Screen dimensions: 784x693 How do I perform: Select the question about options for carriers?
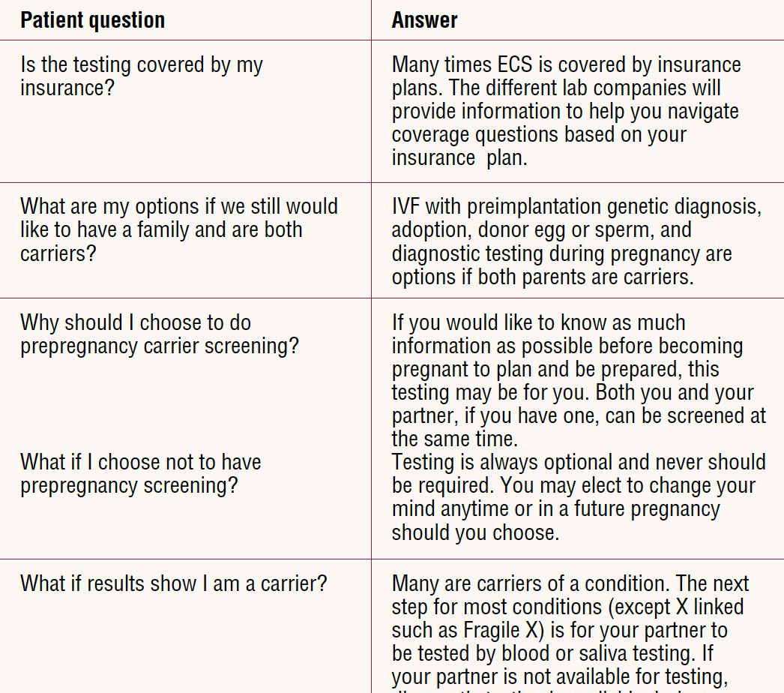coord(178,229)
